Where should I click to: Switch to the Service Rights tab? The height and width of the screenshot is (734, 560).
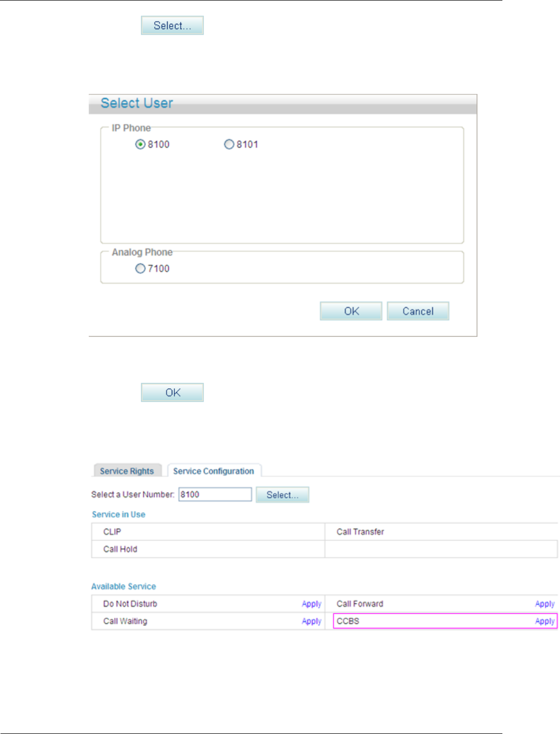click(x=127, y=471)
